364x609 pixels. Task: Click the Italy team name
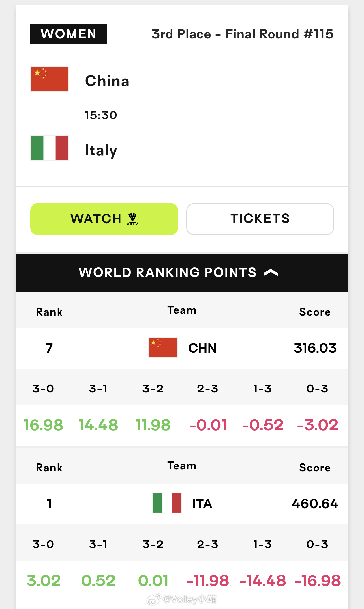click(101, 150)
